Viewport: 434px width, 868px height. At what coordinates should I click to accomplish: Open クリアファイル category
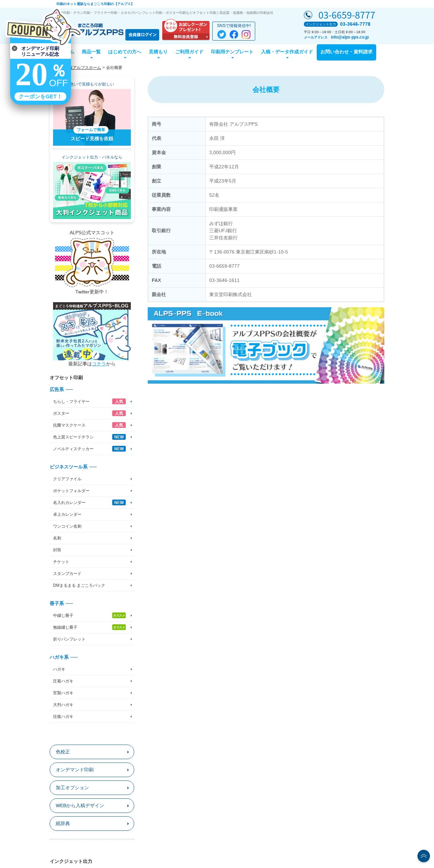[92, 479]
